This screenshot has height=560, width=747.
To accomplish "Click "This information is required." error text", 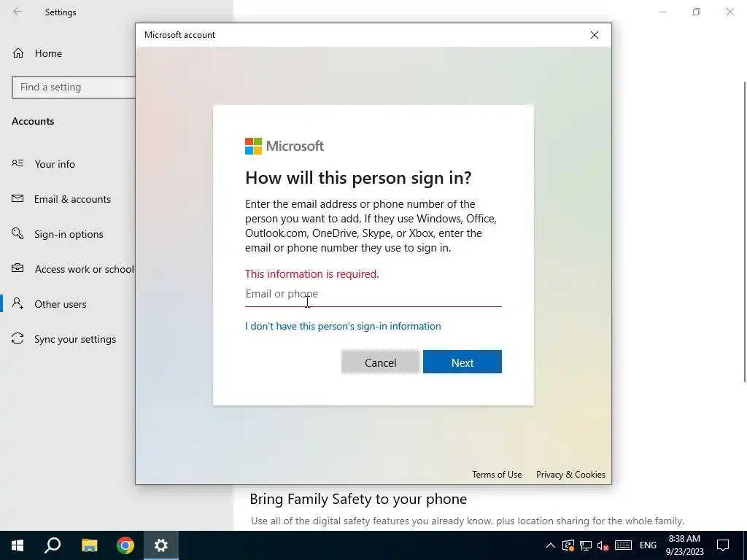I will (x=312, y=274).
